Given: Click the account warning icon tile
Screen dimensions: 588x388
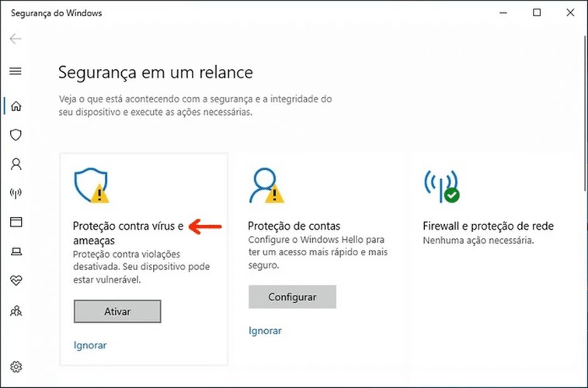Looking at the screenshot, I should (266, 185).
